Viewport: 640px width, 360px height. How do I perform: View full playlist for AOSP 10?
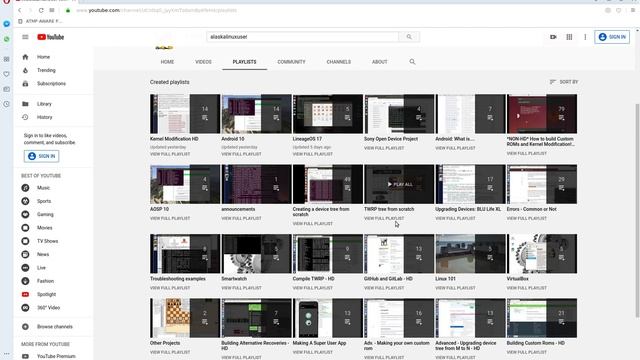click(170, 218)
